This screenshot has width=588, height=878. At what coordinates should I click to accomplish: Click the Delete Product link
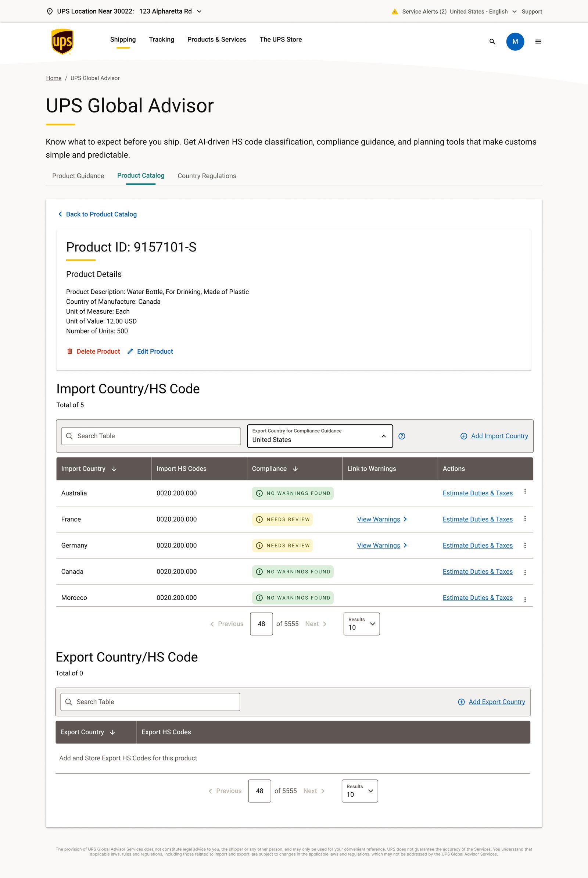(98, 351)
